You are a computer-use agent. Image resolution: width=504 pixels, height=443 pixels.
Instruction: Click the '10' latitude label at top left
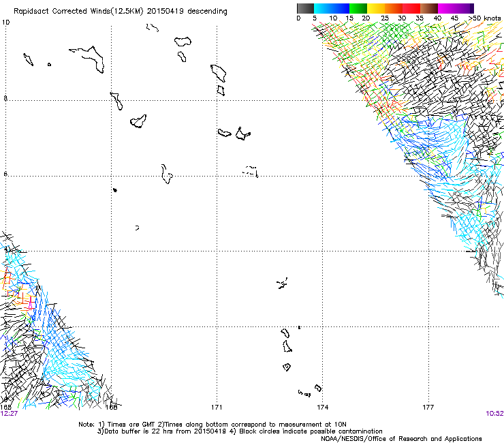(x=5, y=22)
